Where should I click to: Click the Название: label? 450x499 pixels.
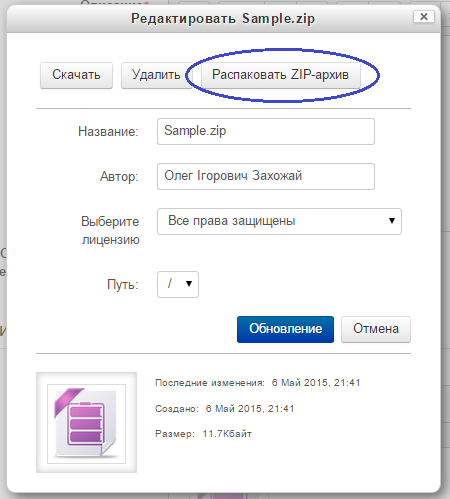108,132
